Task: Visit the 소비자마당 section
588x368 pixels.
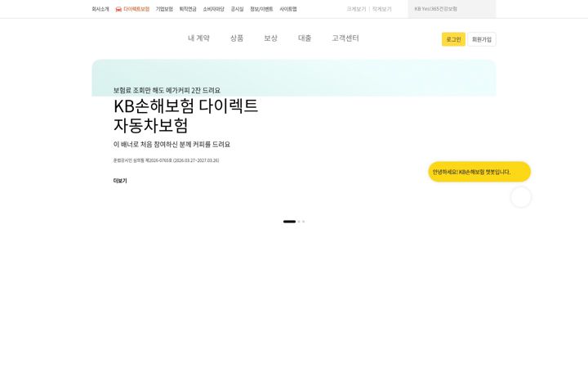Action: (x=213, y=9)
